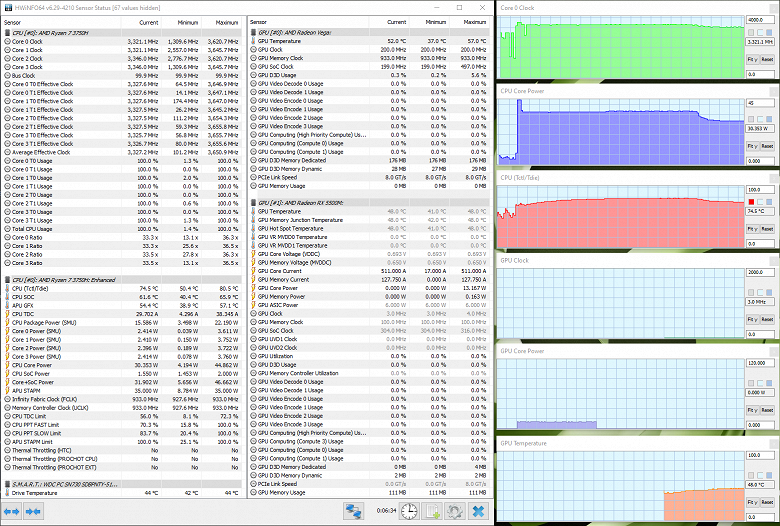Image resolution: width=780 pixels, height=526 pixels.
Task: Select the APU GFX temperature row
Action: click(121, 306)
